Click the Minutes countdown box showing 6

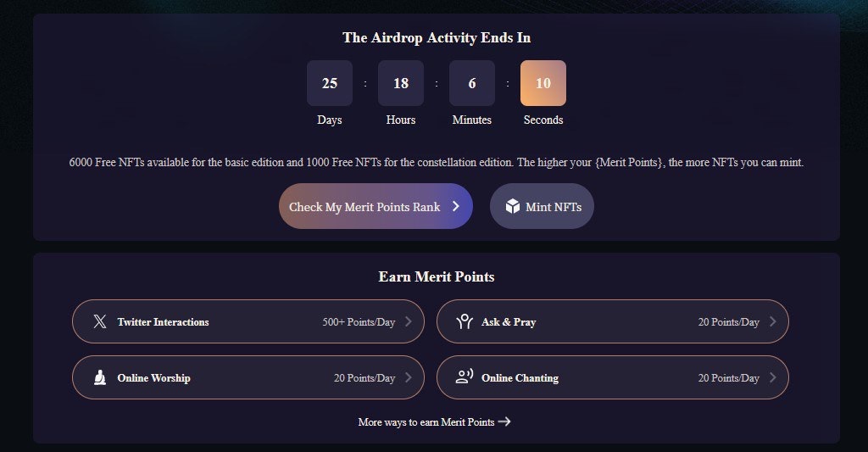(472, 83)
